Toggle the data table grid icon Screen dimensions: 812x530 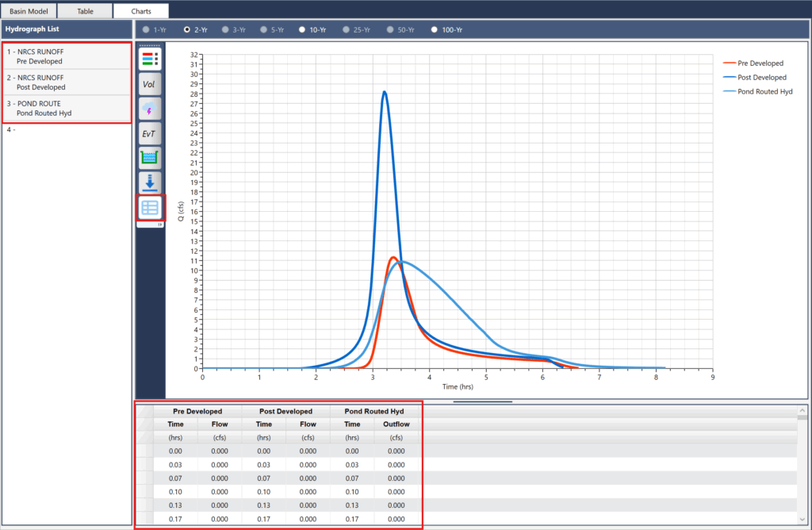coord(150,208)
